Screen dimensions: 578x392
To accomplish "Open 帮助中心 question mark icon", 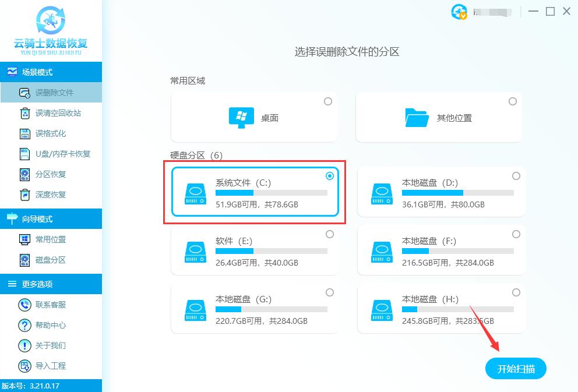I will pos(24,325).
